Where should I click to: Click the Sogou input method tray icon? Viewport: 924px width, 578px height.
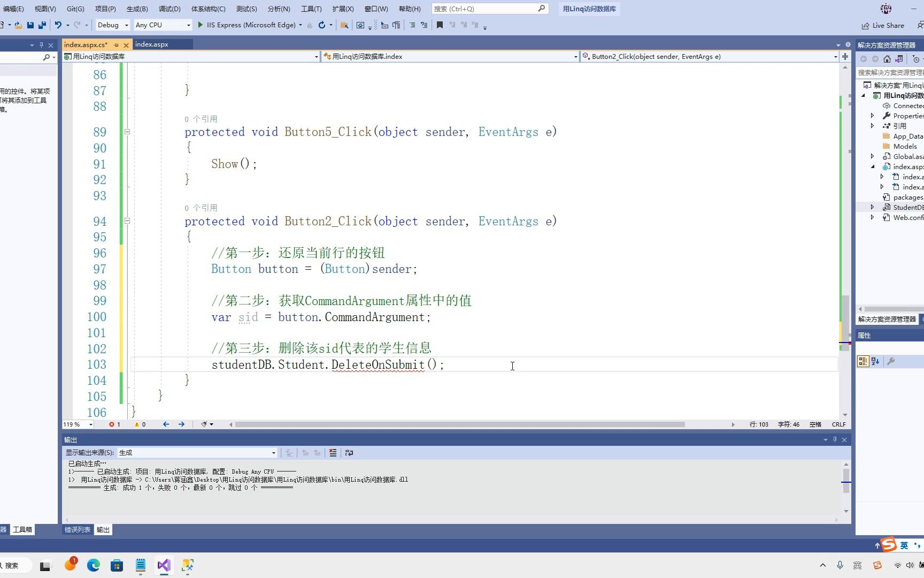point(877,565)
